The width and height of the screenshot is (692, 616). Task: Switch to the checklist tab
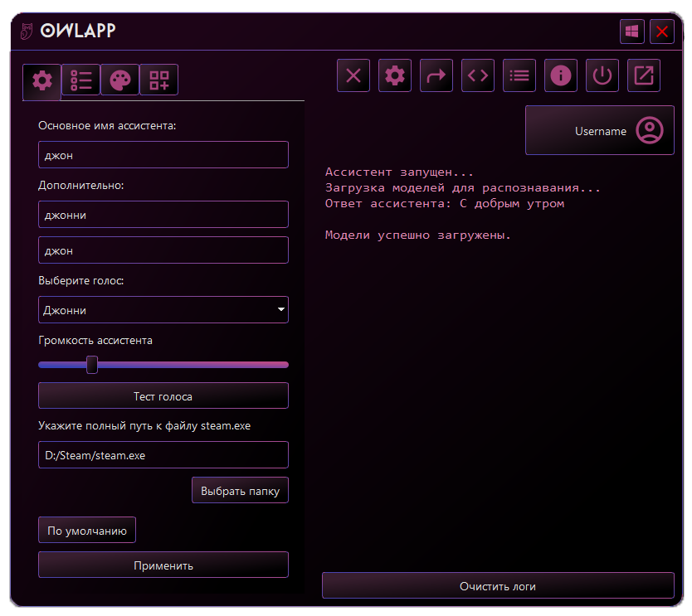coord(81,80)
